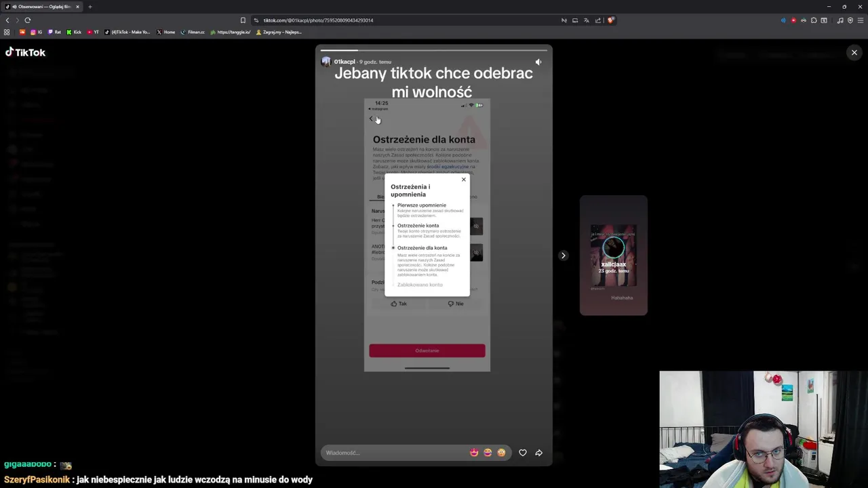
Task: Click the streamer webcam overlay
Action: 764,429
